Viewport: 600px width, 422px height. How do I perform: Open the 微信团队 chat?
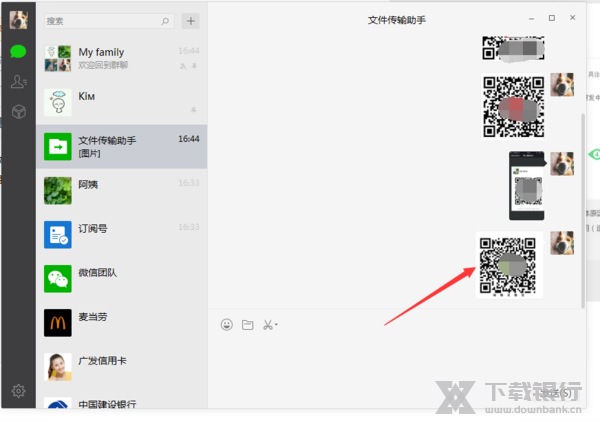tap(122, 278)
